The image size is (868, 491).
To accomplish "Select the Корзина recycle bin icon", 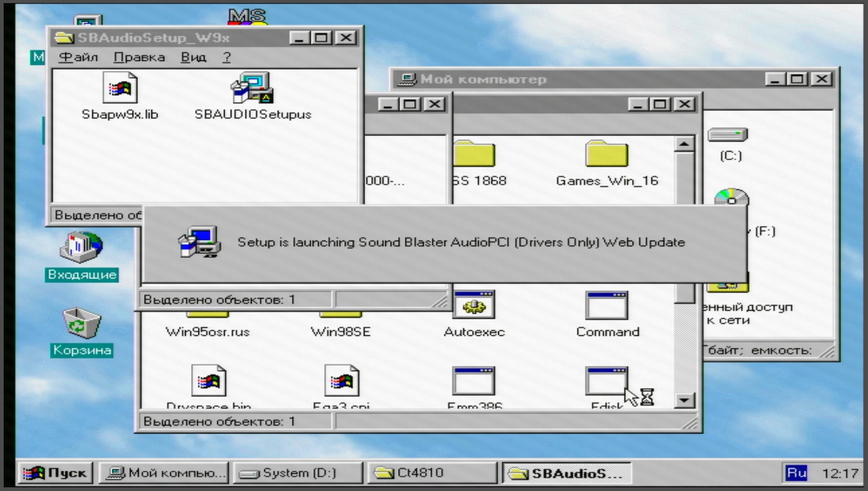I will pyautogui.click(x=82, y=324).
